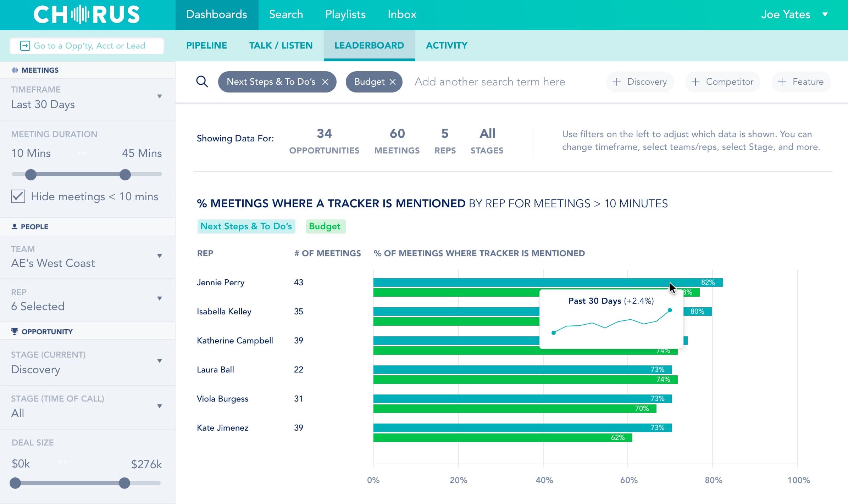Click the Meetings waveform icon
Screen dimensions: 848x504
pos(15,70)
